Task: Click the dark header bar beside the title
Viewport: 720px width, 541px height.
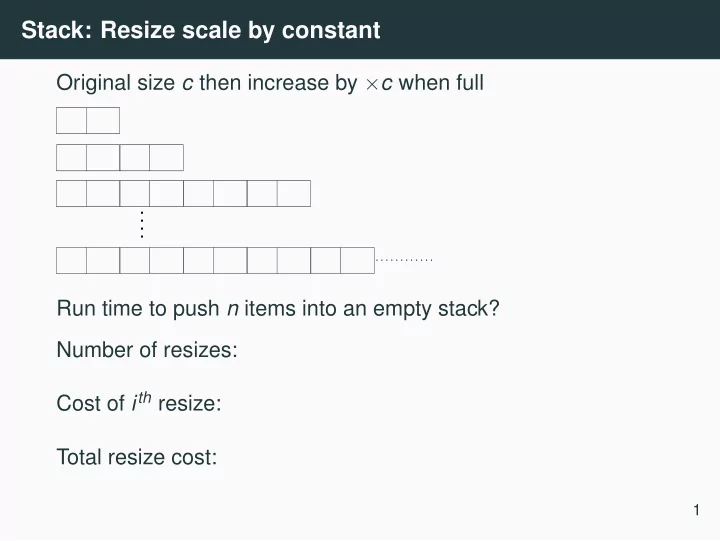Action: point(550,29)
